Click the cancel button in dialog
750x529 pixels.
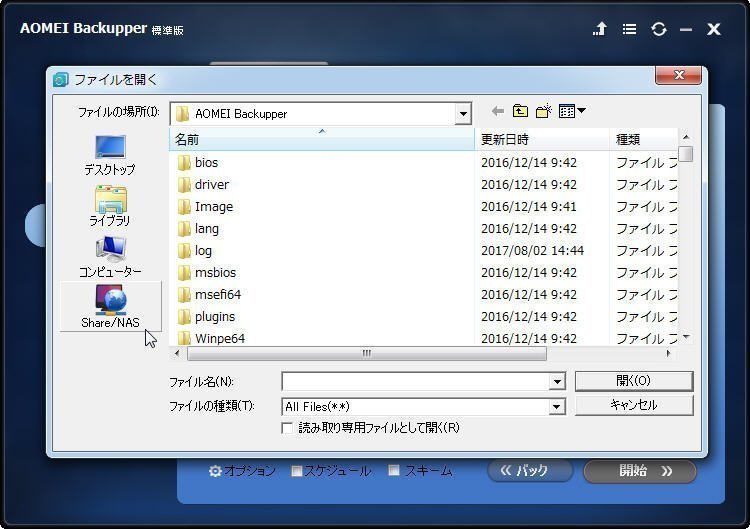634,405
